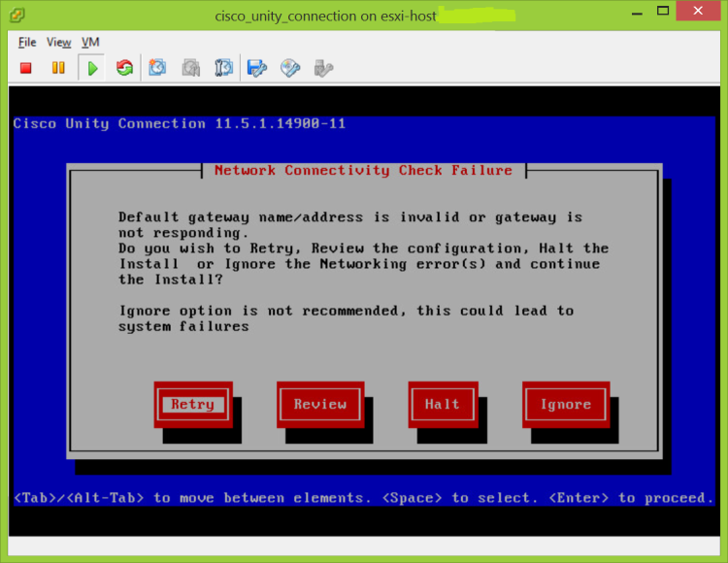Open the snapshot manager icon

[x=223, y=68]
